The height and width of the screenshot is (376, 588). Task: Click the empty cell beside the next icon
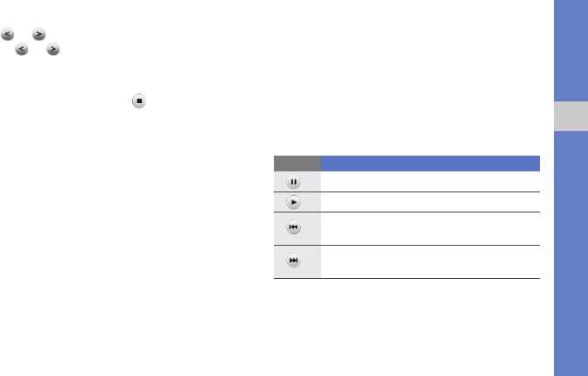coord(430,262)
